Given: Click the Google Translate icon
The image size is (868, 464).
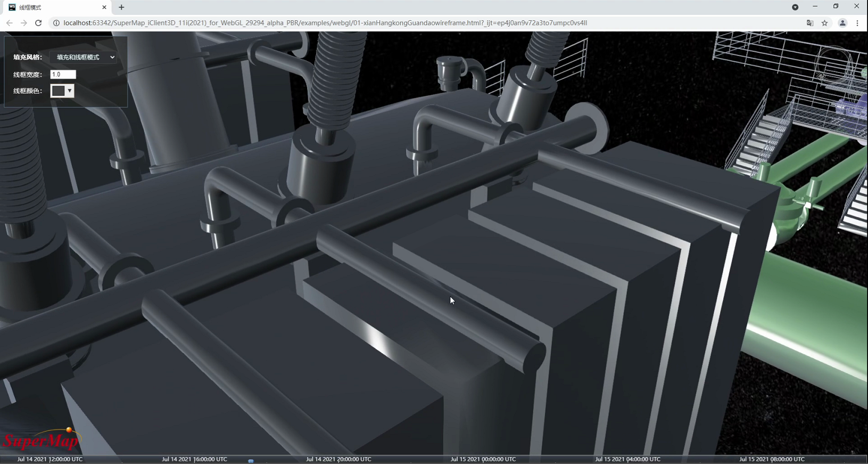Looking at the screenshot, I should (x=809, y=23).
